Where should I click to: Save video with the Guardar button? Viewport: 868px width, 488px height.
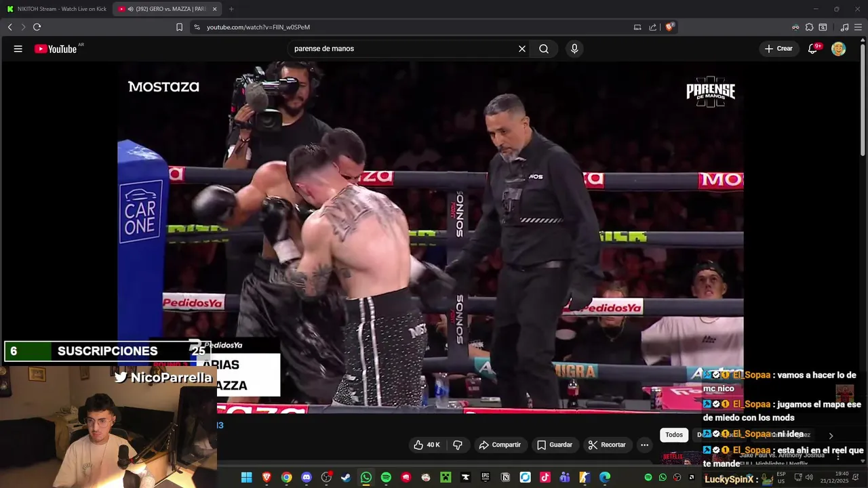pyautogui.click(x=555, y=445)
